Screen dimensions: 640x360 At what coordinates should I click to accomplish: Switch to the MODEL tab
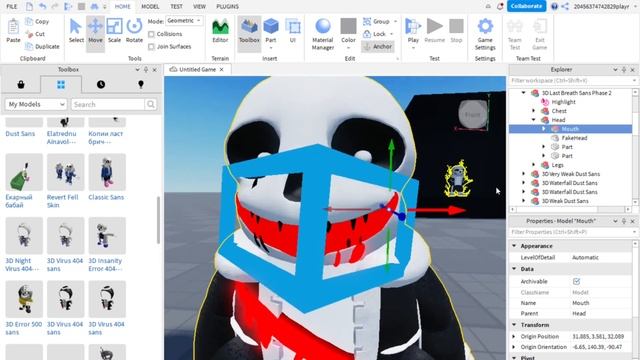(150, 7)
